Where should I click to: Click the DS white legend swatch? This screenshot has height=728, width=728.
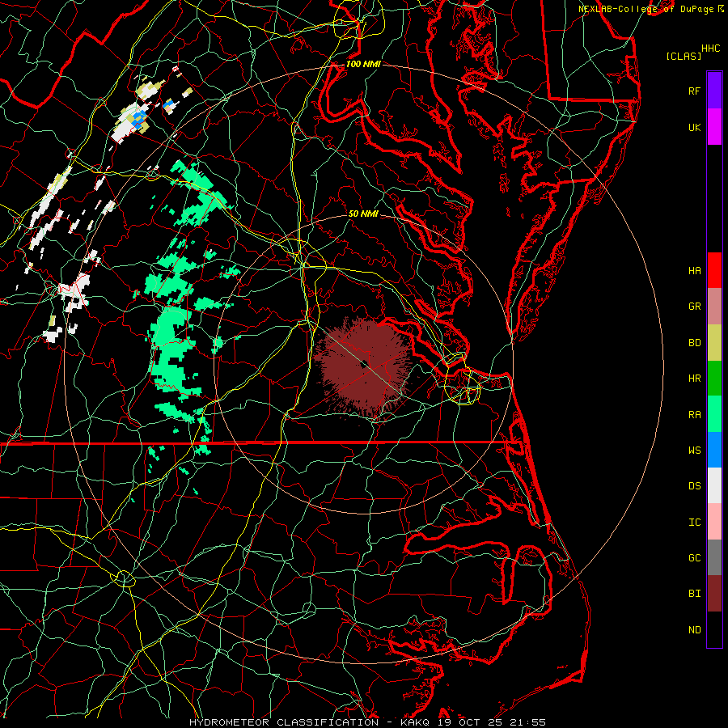pyautogui.click(x=714, y=485)
